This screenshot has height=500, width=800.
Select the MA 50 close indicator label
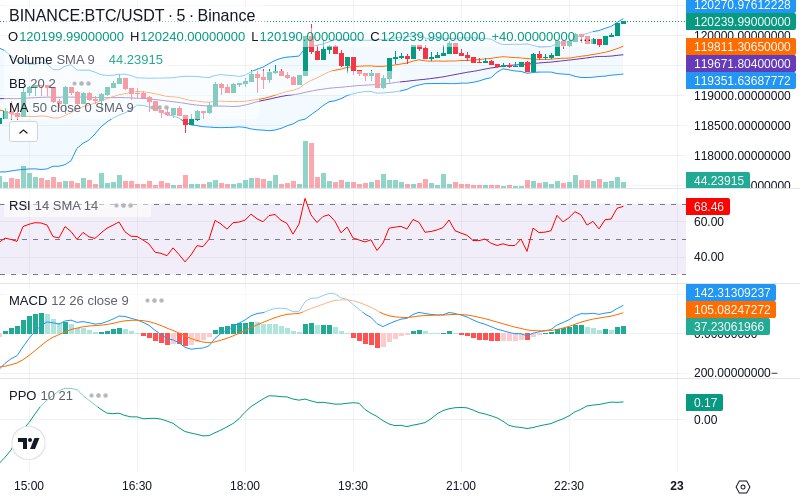click(x=71, y=108)
